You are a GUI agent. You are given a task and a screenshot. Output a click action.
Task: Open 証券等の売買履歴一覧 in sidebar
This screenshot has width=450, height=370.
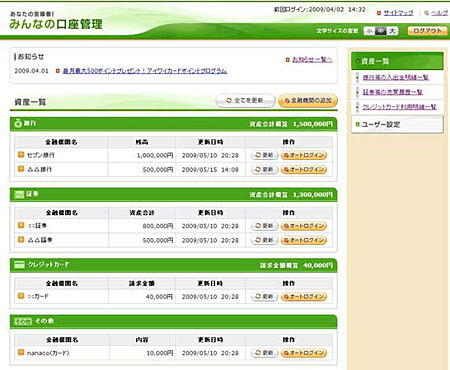click(393, 92)
